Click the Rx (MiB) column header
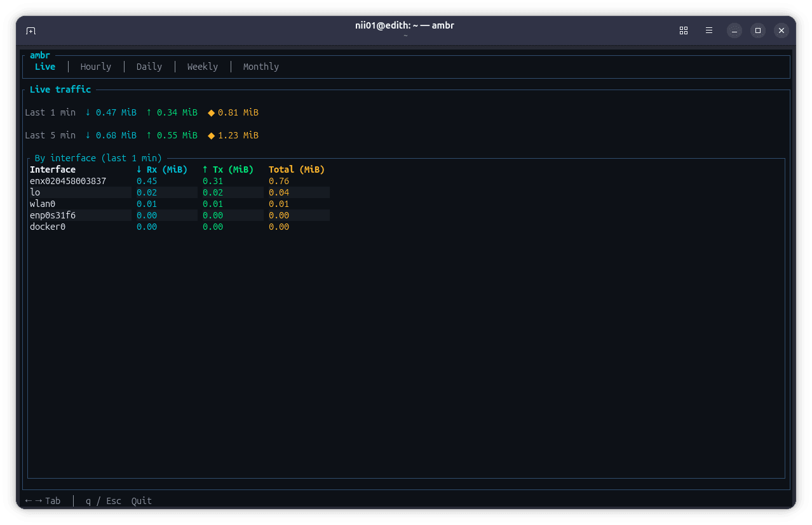Viewport: 812px width, 525px height. (x=162, y=169)
